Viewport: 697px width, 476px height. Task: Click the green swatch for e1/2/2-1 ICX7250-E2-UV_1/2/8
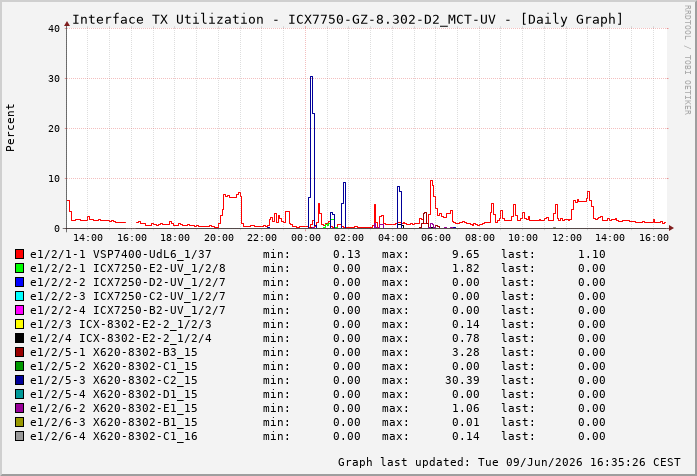click(x=19, y=268)
